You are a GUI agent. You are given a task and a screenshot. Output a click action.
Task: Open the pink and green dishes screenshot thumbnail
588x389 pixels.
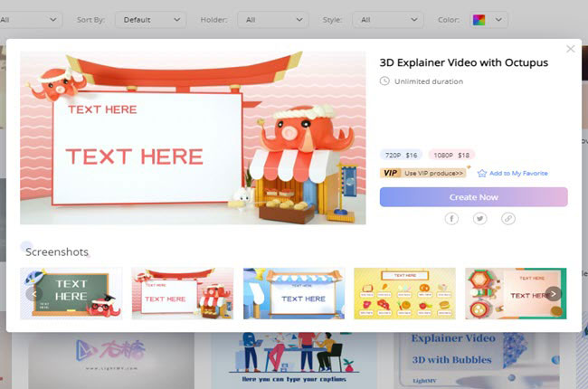[516, 293]
